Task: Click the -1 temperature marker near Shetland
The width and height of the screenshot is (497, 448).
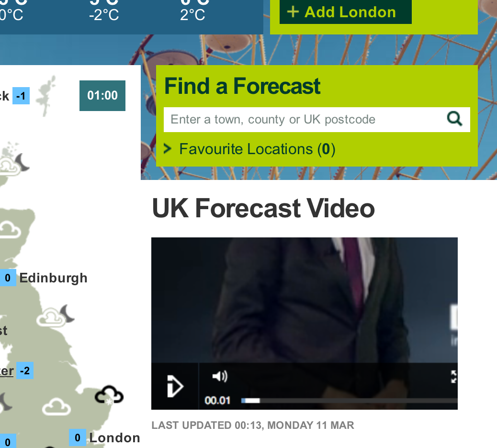Action: tap(21, 96)
